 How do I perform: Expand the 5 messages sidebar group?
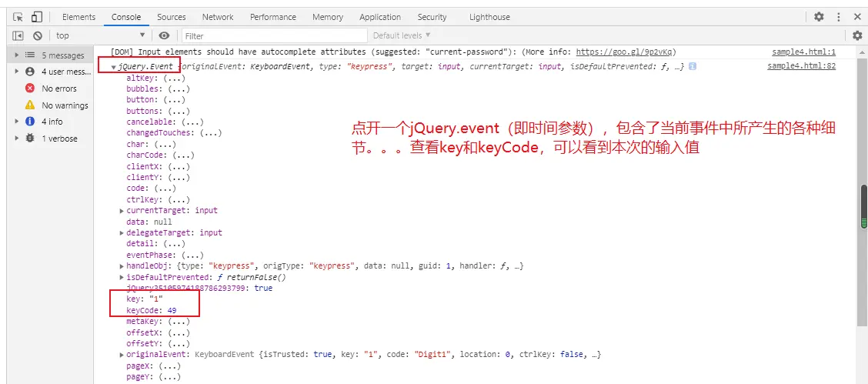point(17,55)
